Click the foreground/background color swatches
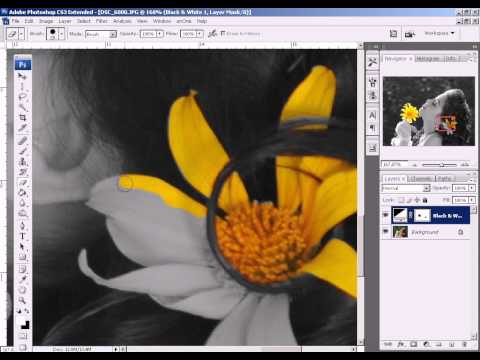Viewport: 480px width, 360px height. click(24, 324)
